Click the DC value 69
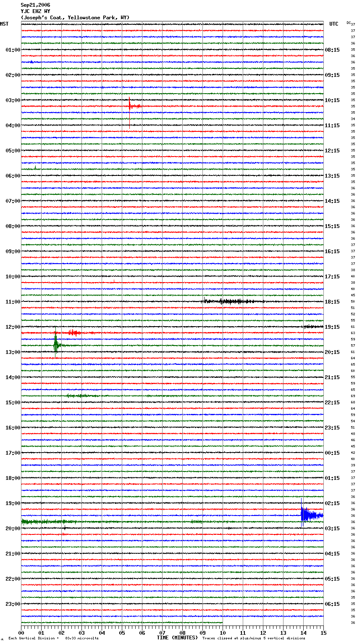 (353, 396)
